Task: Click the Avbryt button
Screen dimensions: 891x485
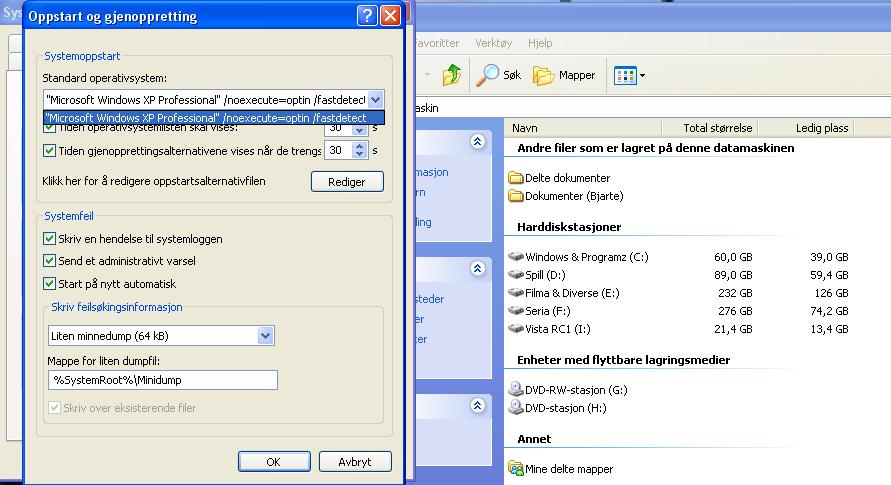Action: click(355, 462)
